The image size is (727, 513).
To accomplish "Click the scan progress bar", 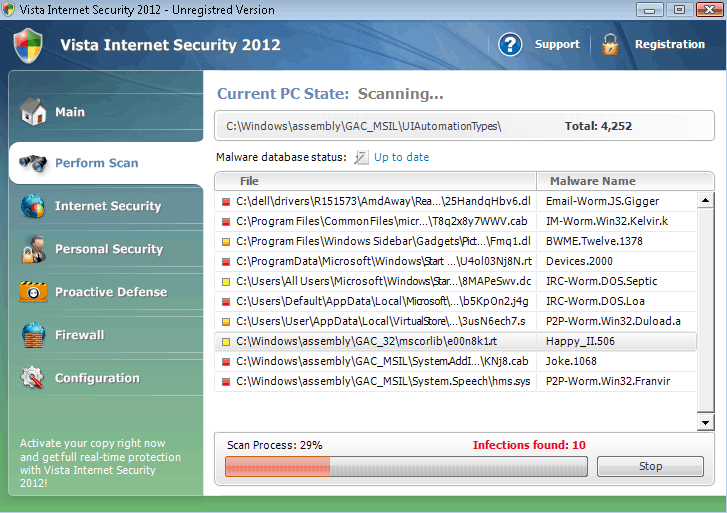I will [403, 466].
